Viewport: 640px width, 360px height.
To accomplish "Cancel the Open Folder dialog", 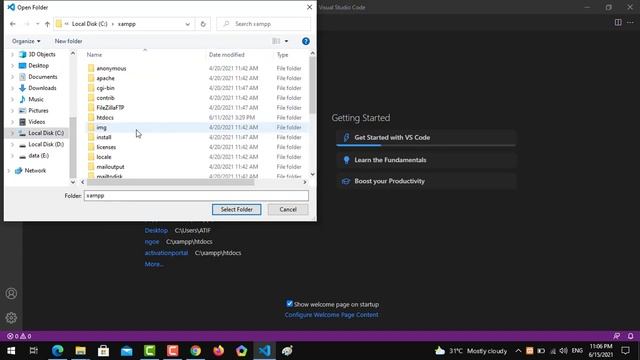I will pyautogui.click(x=288, y=209).
